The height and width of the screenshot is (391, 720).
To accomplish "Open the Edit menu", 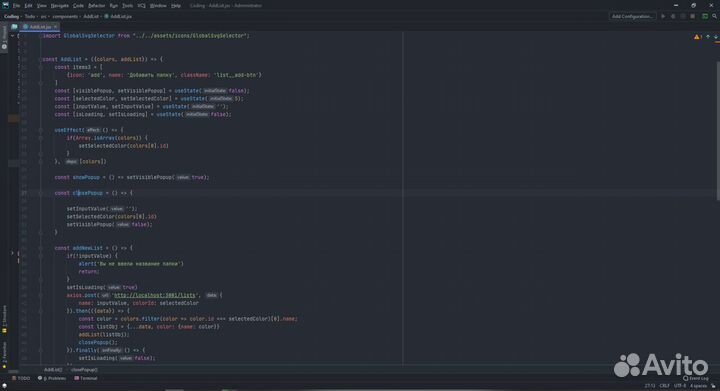I will point(28,6).
